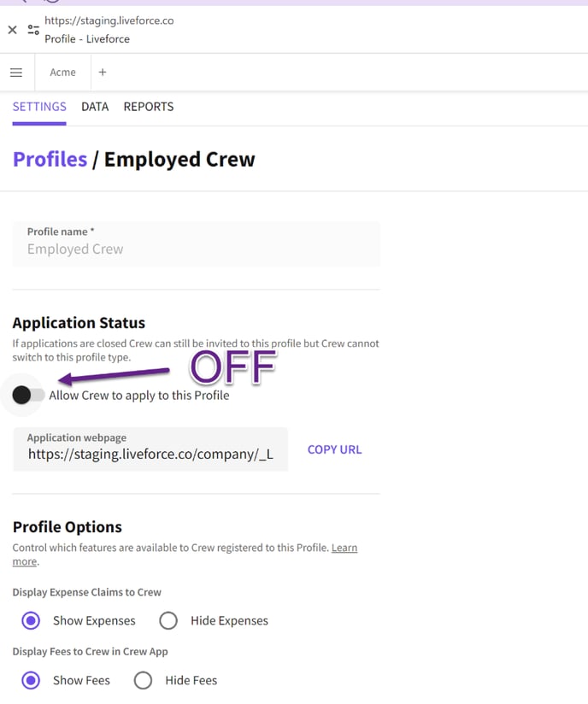588x704 pixels.
Task: Open the Learn more link
Action: click(x=344, y=548)
